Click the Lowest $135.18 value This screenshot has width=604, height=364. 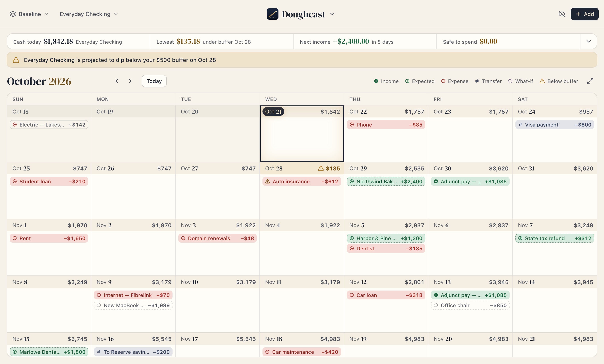188,42
